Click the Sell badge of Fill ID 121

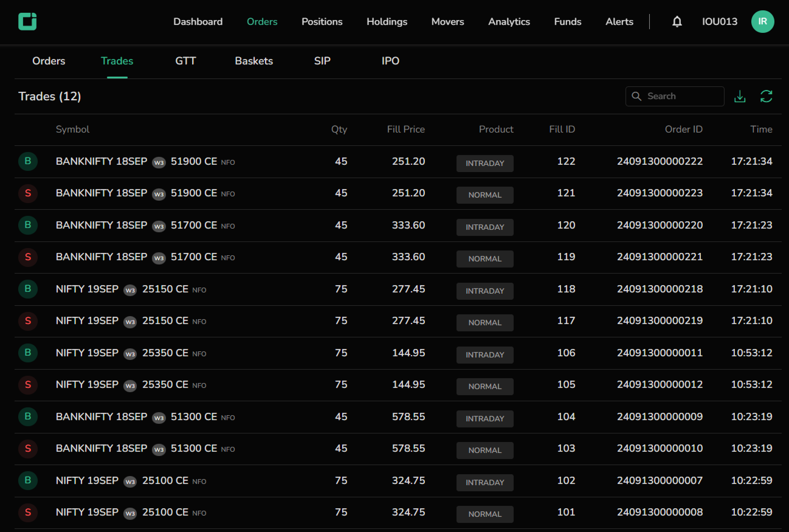(28, 193)
